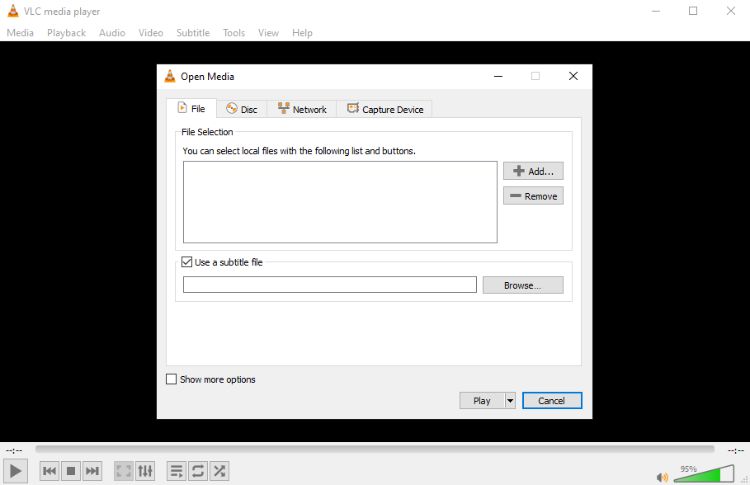Skip to the next media track
This screenshot has height=485, width=750.
[x=92, y=471]
